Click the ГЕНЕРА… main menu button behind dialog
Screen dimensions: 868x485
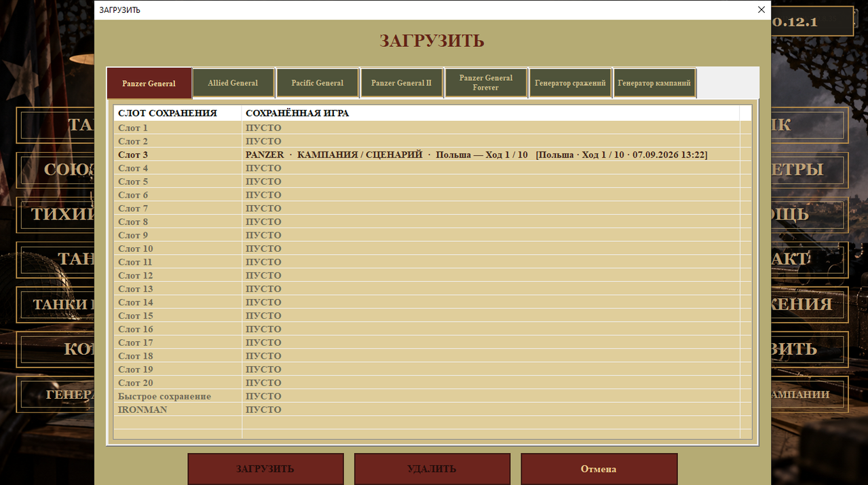coord(56,394)
